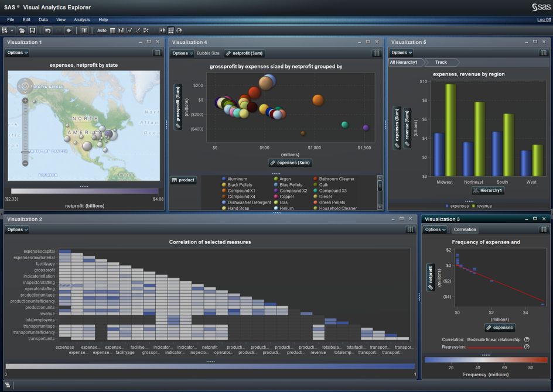Click the Log Off link

tap(544, 20)
